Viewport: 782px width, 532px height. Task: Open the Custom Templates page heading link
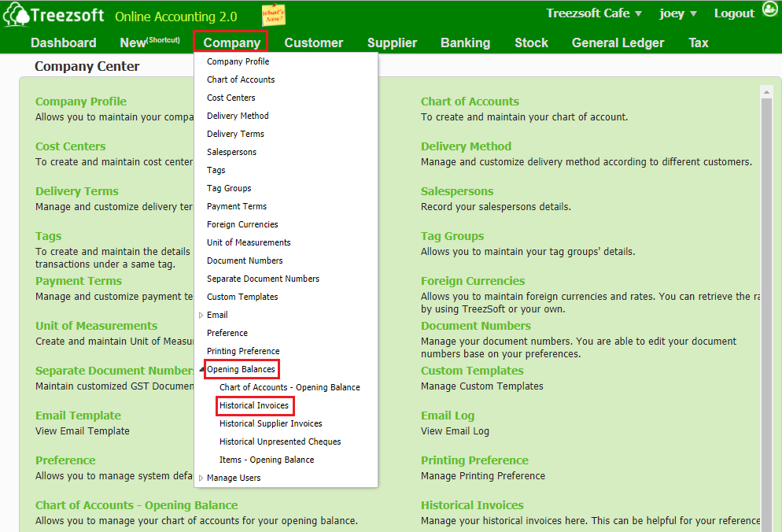[x=472, y=371]
